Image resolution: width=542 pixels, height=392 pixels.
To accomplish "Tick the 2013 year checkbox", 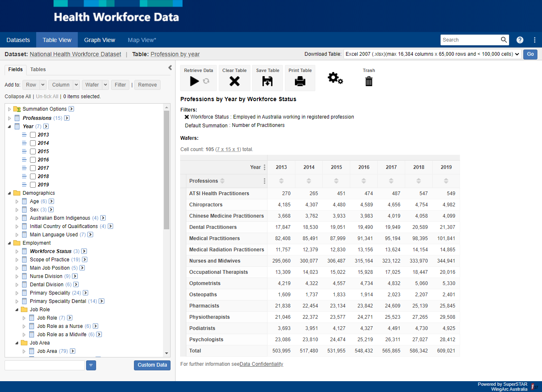I will click(33, 135).
